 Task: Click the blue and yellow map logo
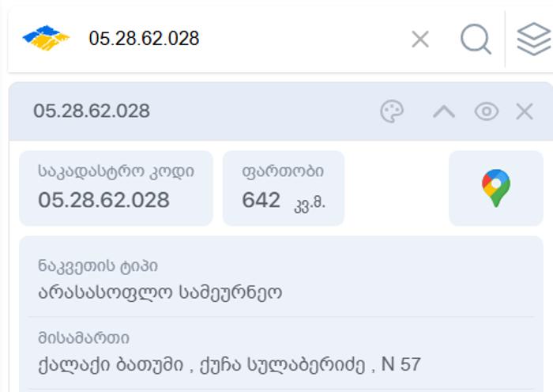click(x=46, y=38)
